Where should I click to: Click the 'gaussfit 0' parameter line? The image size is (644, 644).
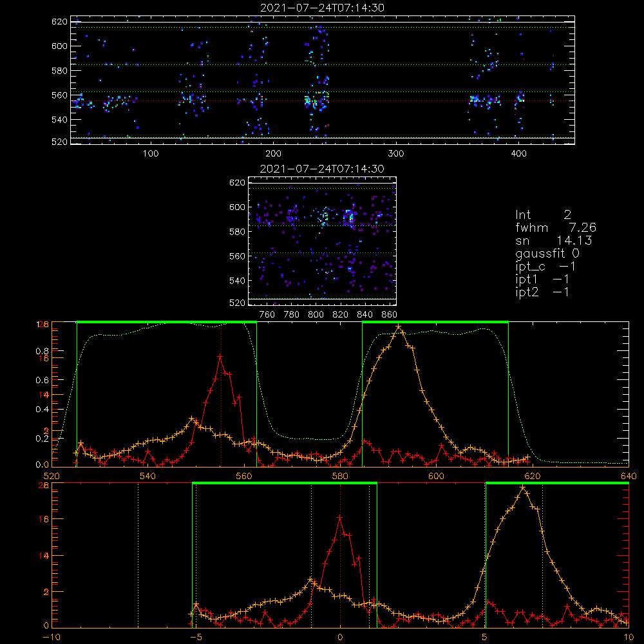click(547, 254)
